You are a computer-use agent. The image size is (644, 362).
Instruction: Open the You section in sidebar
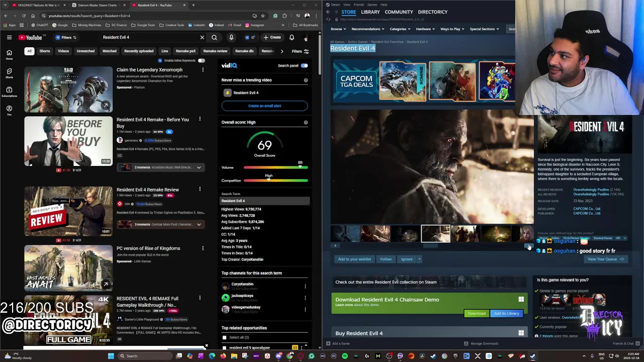pos(9,111)
